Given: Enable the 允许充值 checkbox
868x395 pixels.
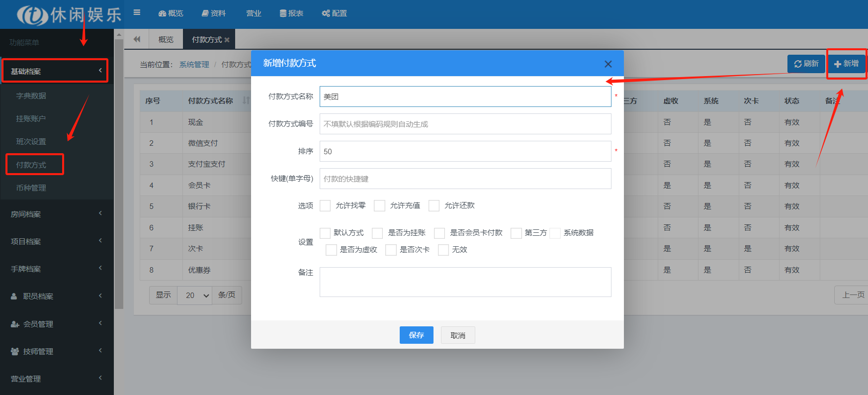Looking at the screenshot, I should pos(380,205).
